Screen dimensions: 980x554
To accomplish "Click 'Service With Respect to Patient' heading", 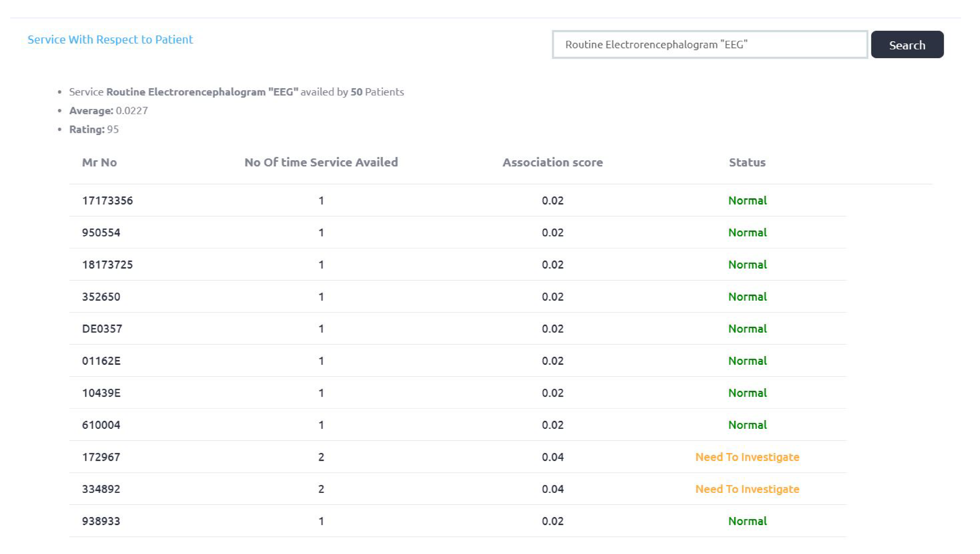I will point(110,40).
